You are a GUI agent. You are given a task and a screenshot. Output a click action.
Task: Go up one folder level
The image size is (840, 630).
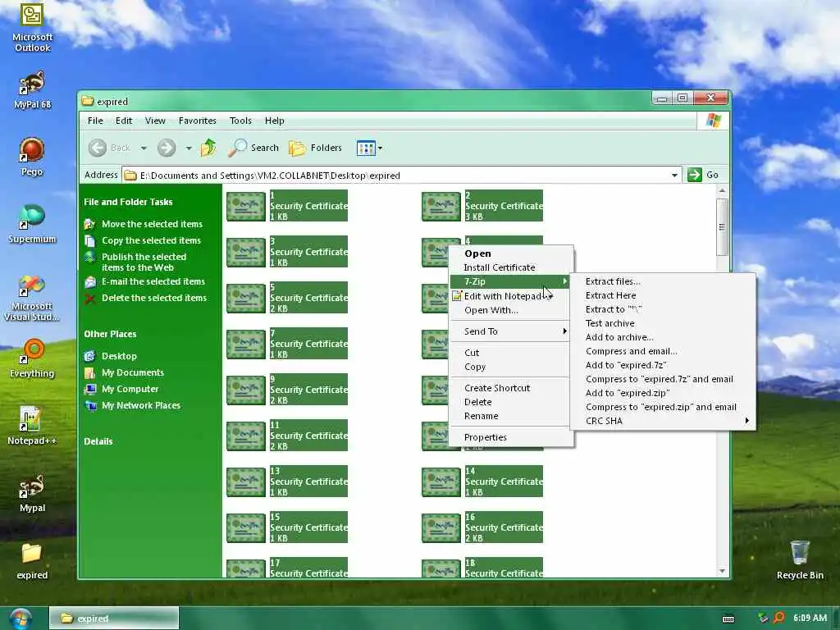tap(208, 148)
